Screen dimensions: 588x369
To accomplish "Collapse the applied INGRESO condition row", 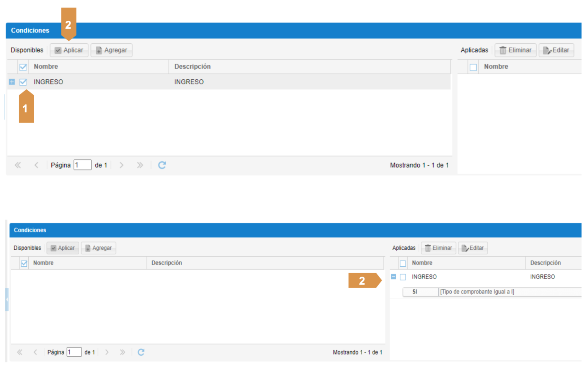I will (394, 277).
